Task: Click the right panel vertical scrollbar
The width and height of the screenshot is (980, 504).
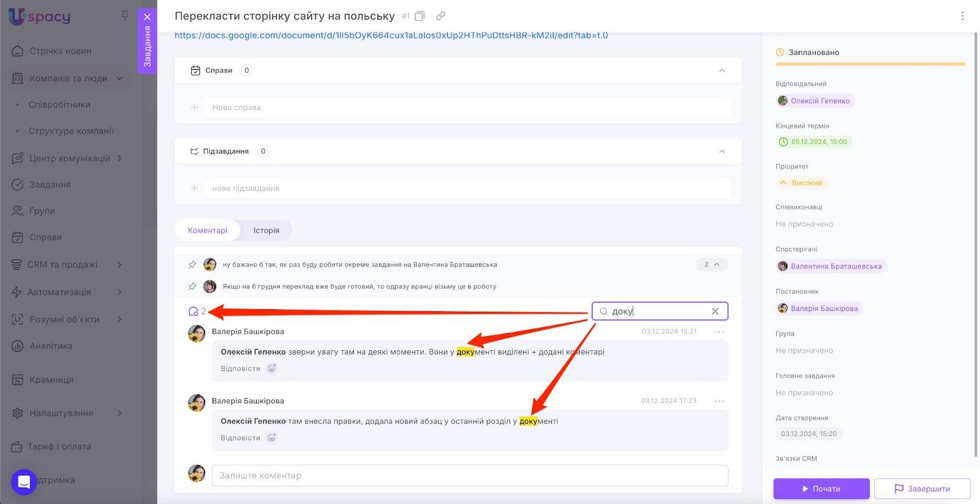Action: (976, 245)
